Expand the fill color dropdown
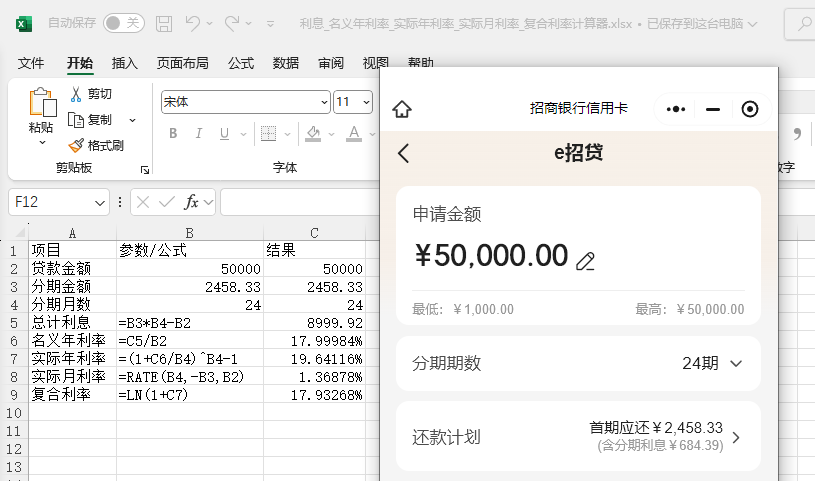The height and width of the screenshot is (481, 815). pos(332,134)
